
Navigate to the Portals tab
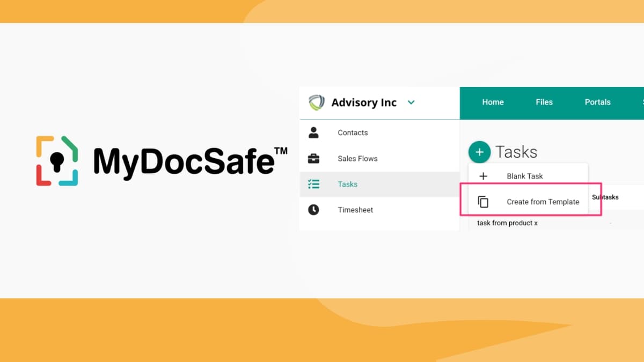[x=597, y=102]
